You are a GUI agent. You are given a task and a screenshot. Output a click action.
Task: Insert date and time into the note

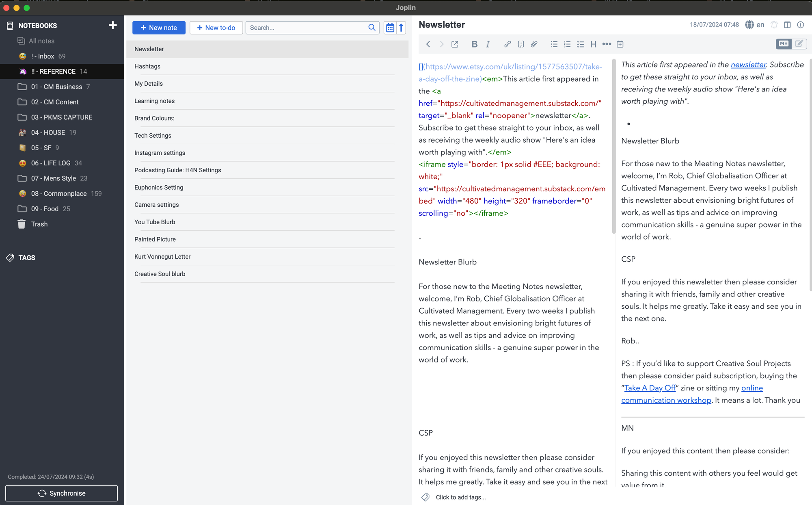point(620,44)
